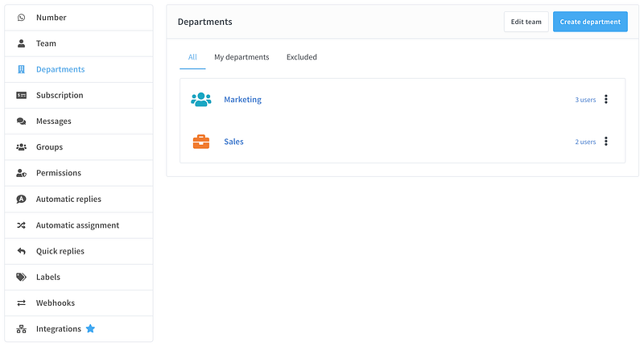
Task: Select the Subscription card icon
Action: coord(21,95)
